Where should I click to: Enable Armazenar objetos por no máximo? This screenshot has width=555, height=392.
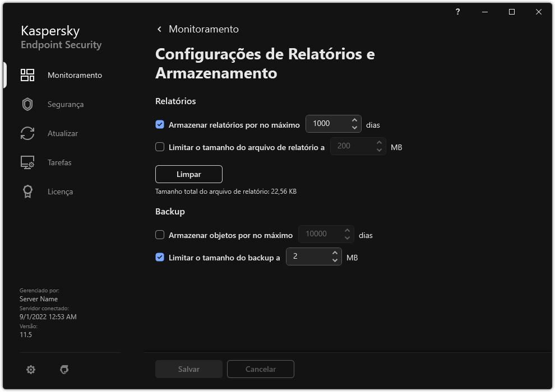click(x=160, y=235)
